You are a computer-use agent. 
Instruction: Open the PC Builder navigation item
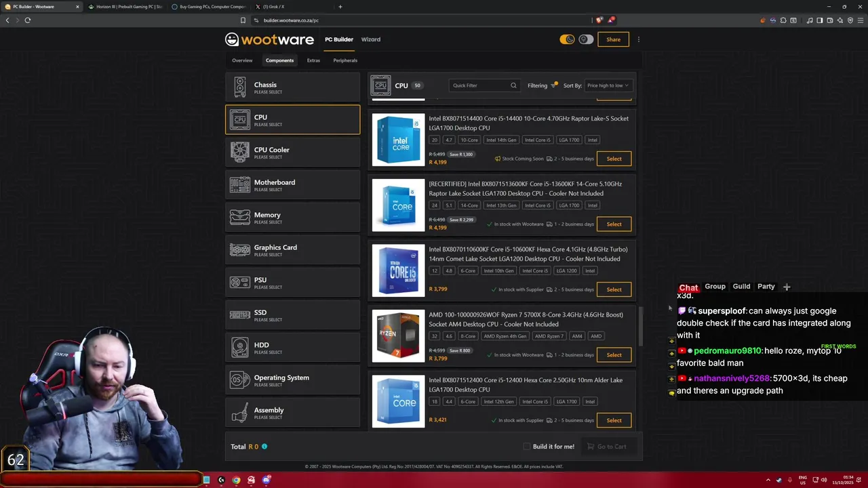pos(339,39)
